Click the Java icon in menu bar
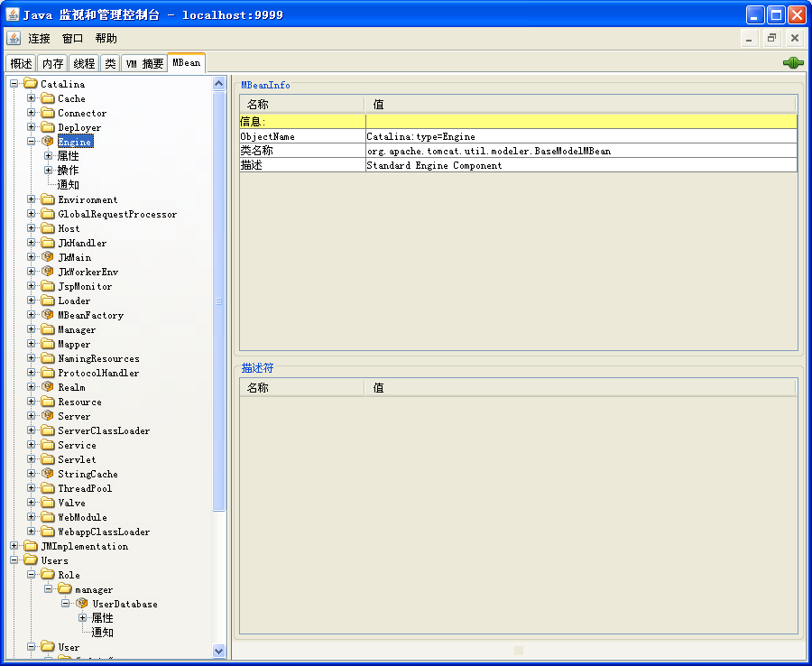The height and width of the screenshot is (666, 812). pos(14,38)
